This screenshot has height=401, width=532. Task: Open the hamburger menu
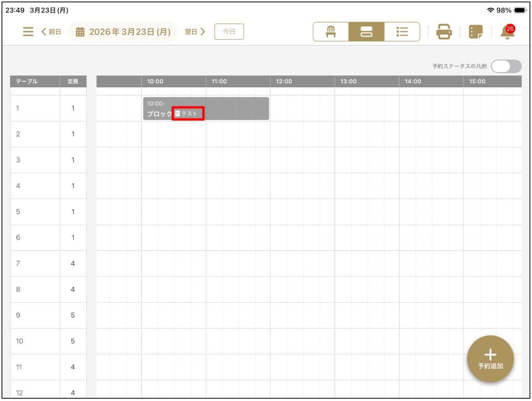tap(28, 32)
